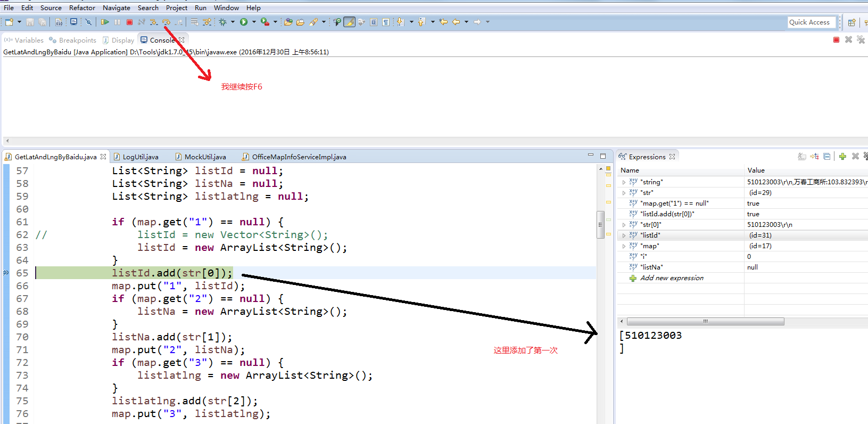This screenshot has height=424, width=868.
Task: Open the LogUtil.java editor tab
Action: click(x=136, y=157)
